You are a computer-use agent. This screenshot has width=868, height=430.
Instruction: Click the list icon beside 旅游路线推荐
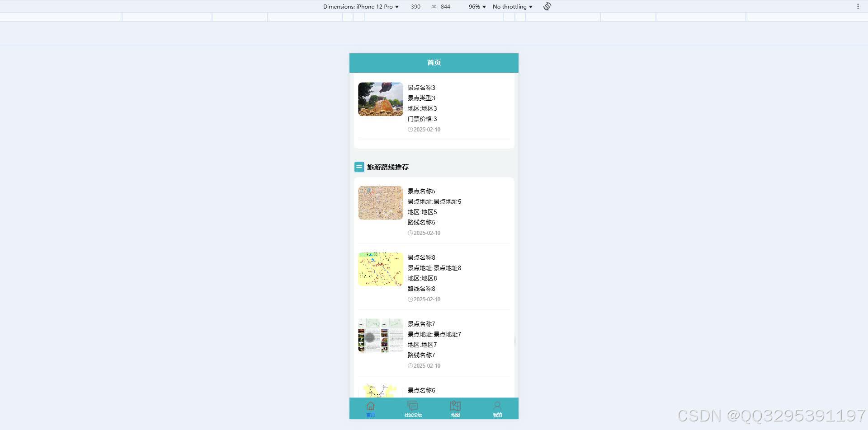coord(359,167)
